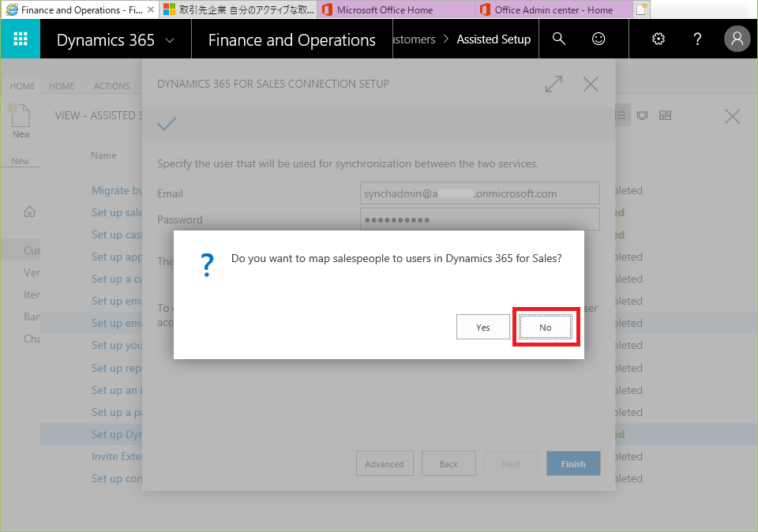Open the search magnifier in the header
Image resolution: width=758 pixels, height=532 pixels.
click(559, 39)
